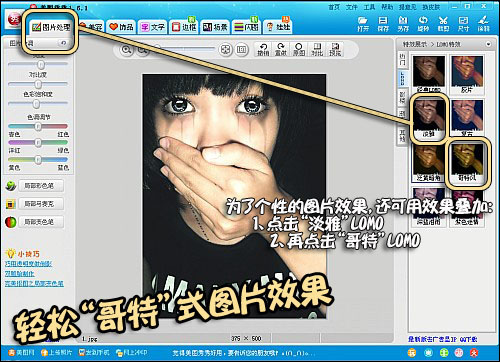Open the 闪图 tab
This screenshot has width=500, height=362.
tap(246, 27)
